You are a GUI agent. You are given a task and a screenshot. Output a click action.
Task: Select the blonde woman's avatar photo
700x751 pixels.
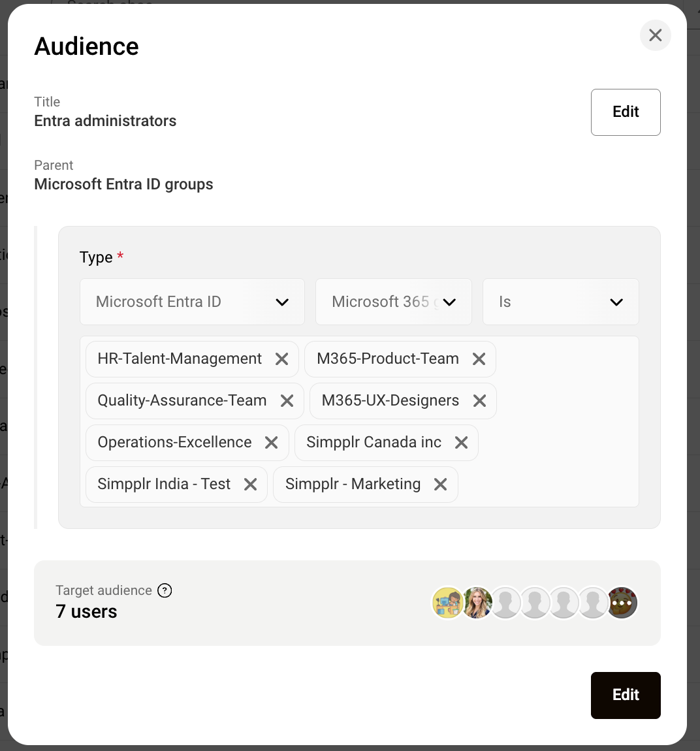[477, 603]
